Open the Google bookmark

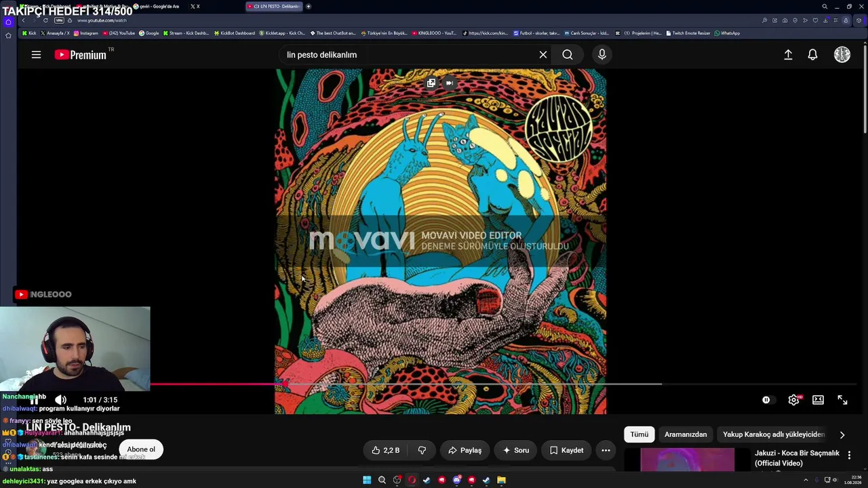[x=149, y=33]
